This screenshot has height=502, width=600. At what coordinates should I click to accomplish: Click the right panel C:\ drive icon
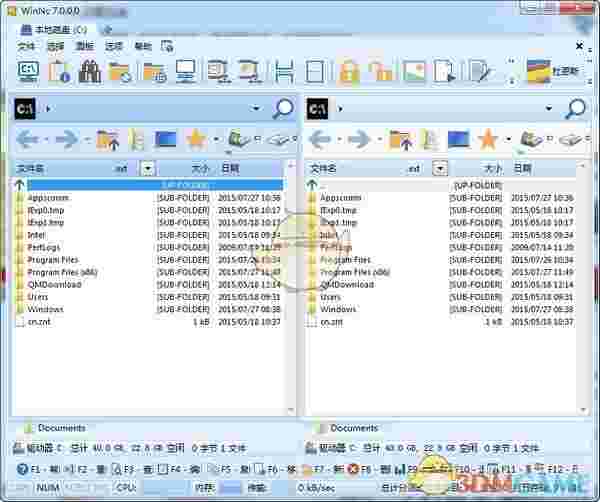tap(318, 109)
